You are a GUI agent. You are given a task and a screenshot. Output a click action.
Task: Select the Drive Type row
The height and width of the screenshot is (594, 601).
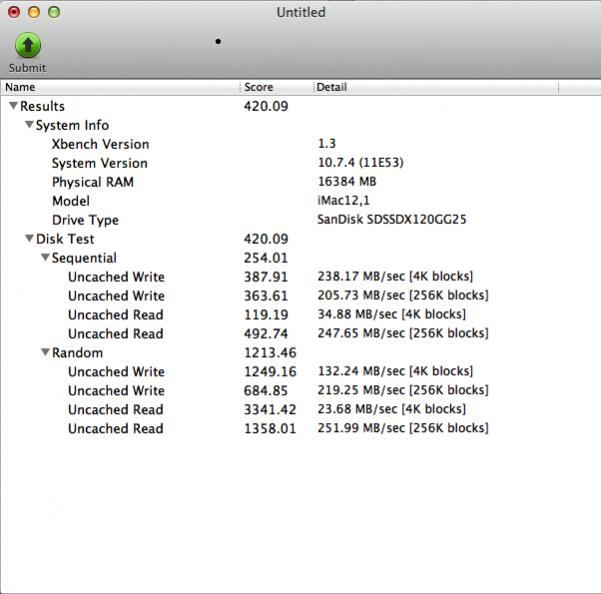coord(300,220)
